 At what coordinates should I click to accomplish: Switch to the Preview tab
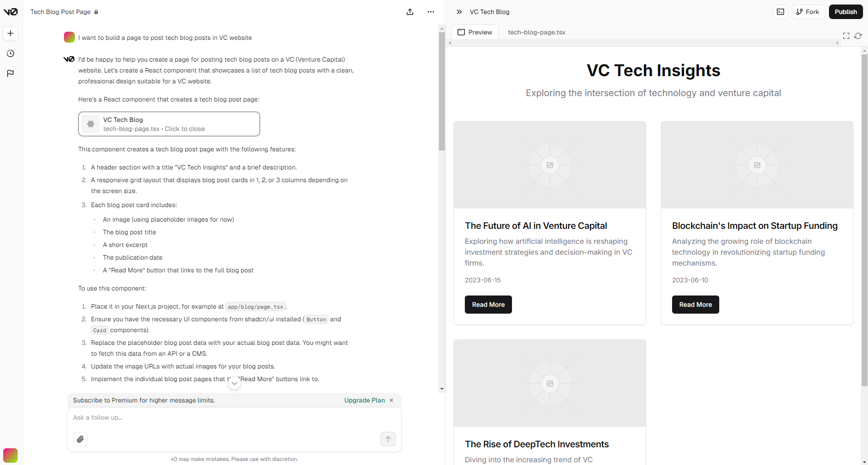pos(475,32)
